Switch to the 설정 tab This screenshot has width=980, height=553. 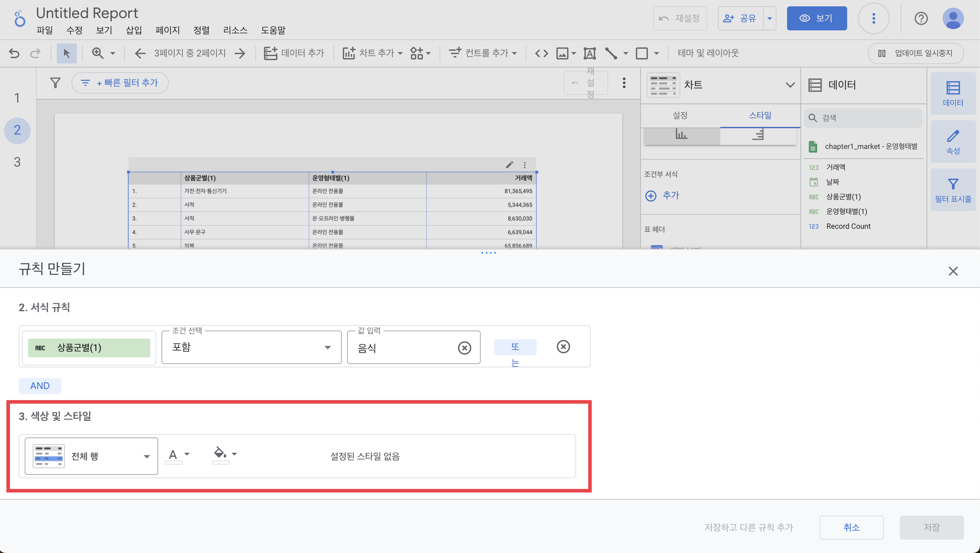coord(680,115)
